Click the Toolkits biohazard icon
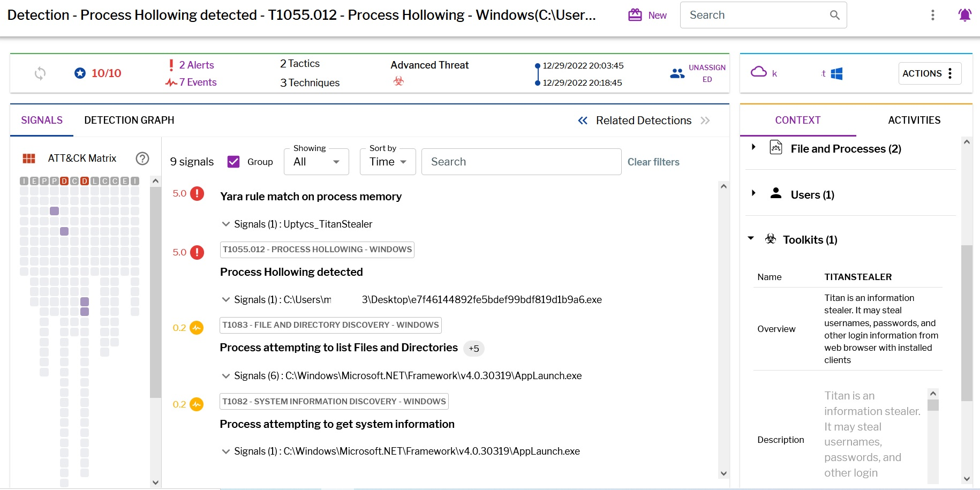 coord(771,239)
